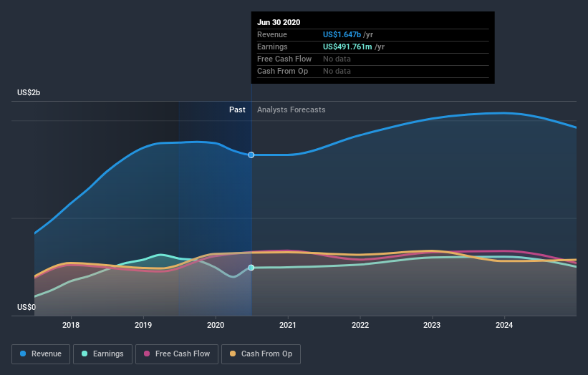Click the Cash From Op row in tooltip
Image resolution: width=588 pixels, height=375 pixels.
pos(372,71)
